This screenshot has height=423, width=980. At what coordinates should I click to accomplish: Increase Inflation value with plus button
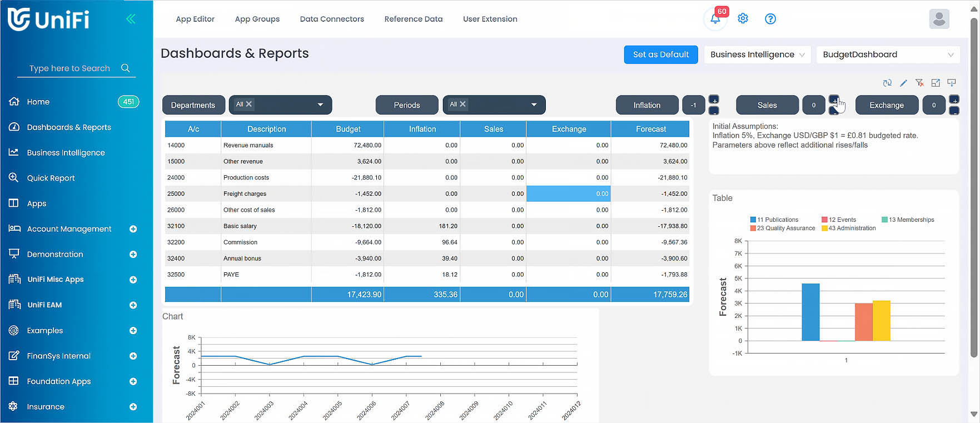pyautogui.click(x=714, y=99)
